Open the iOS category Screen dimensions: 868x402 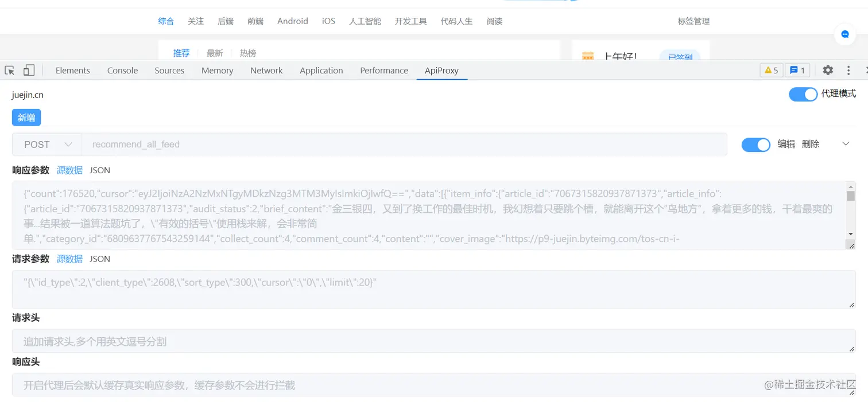[x=328, y=21]
